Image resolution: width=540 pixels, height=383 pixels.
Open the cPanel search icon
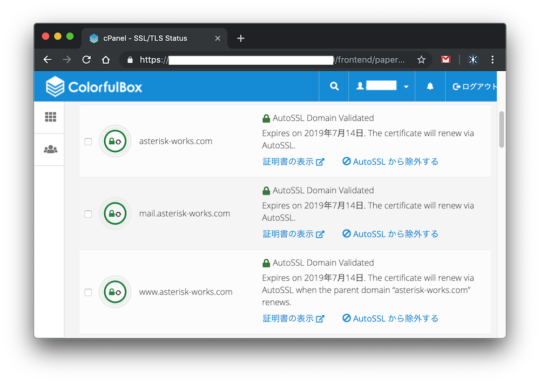click(334, 86)
